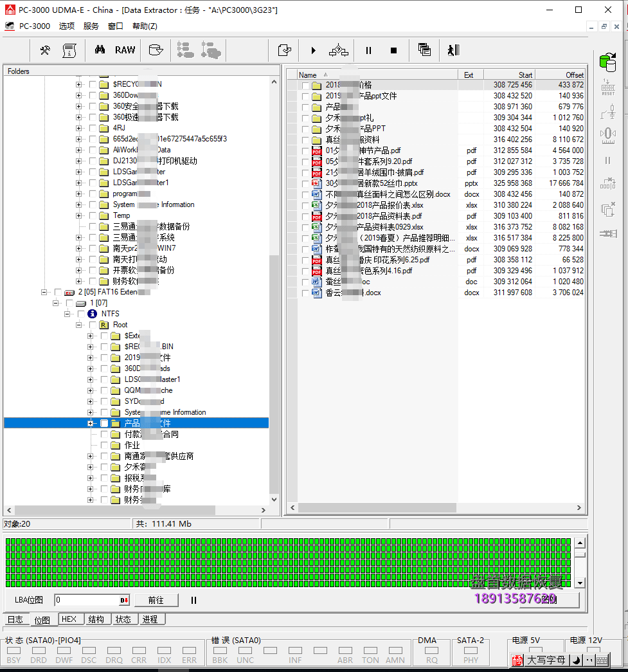Stop the process with the square button
This screenshot has height=672, width=628.
coord(393,51)
